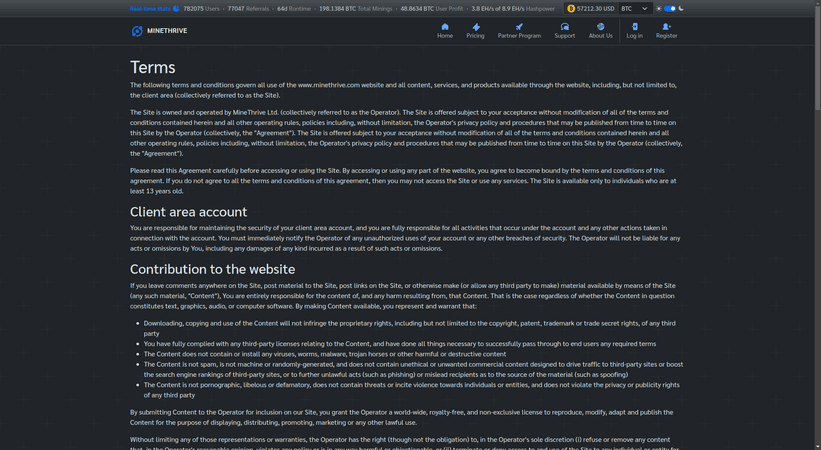This screenshot has width=821, height=450.
Task: Open Pricing via the lightning icon
Action: tap(475, 27)
